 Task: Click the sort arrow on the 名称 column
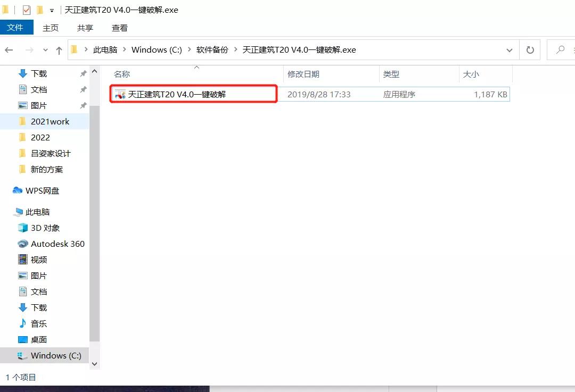[x=197, y=66]
